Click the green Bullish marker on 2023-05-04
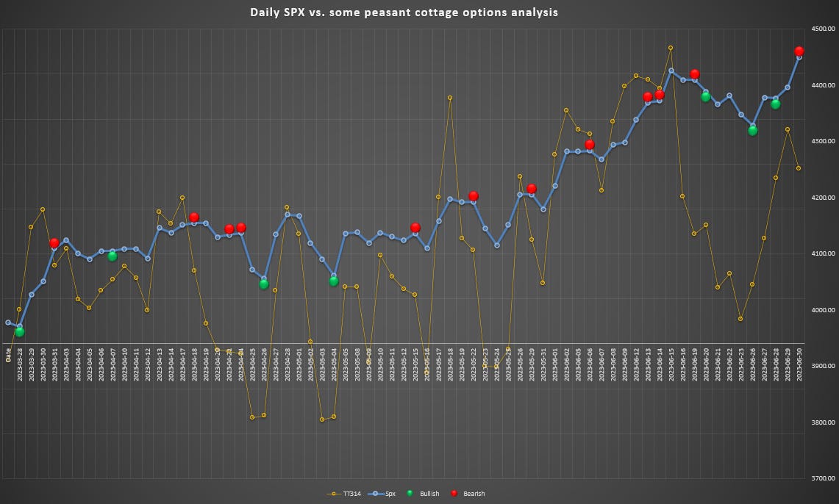Image resolution: width=839 pixels, height=504 pixels. point(334,281)
